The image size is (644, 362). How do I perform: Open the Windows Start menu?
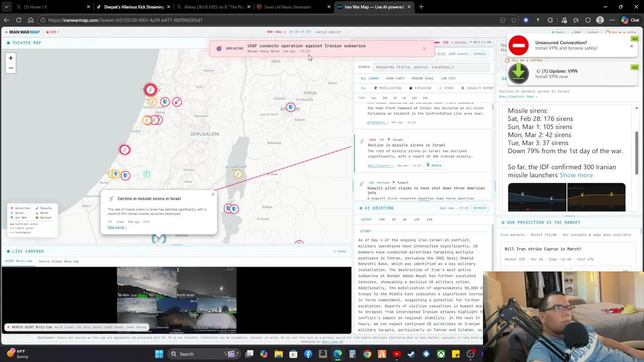coord(159,354)
